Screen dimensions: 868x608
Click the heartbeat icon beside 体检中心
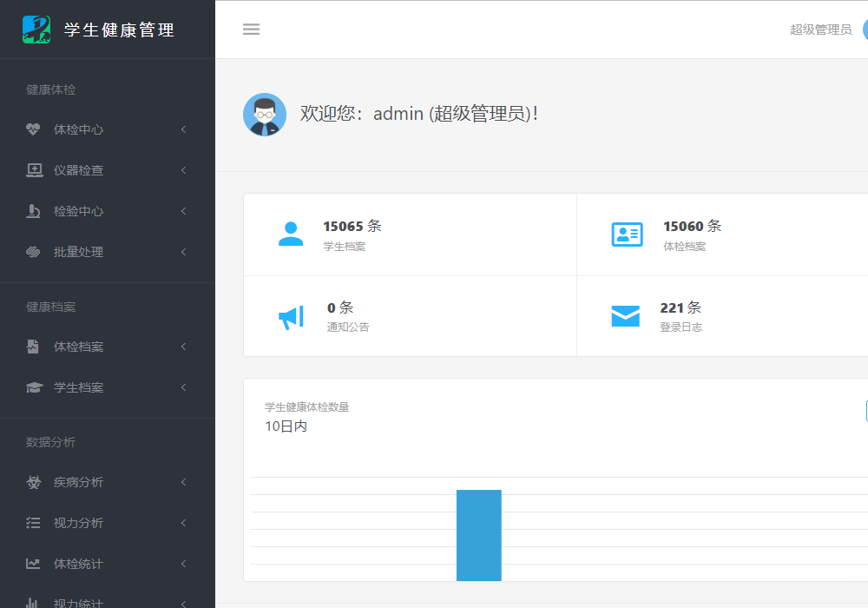34,129
